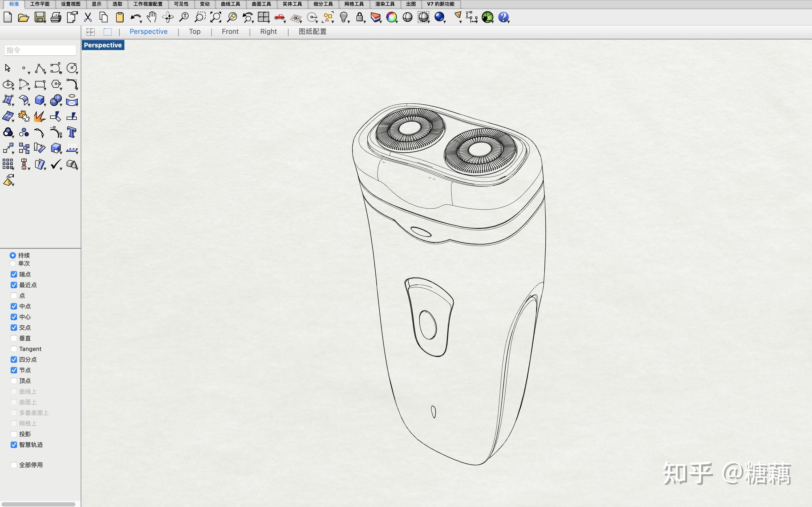Enable the 垂直 object snap
Viewport: 812px width, 507px height.
pyautogui.click(x=14, y=338)
